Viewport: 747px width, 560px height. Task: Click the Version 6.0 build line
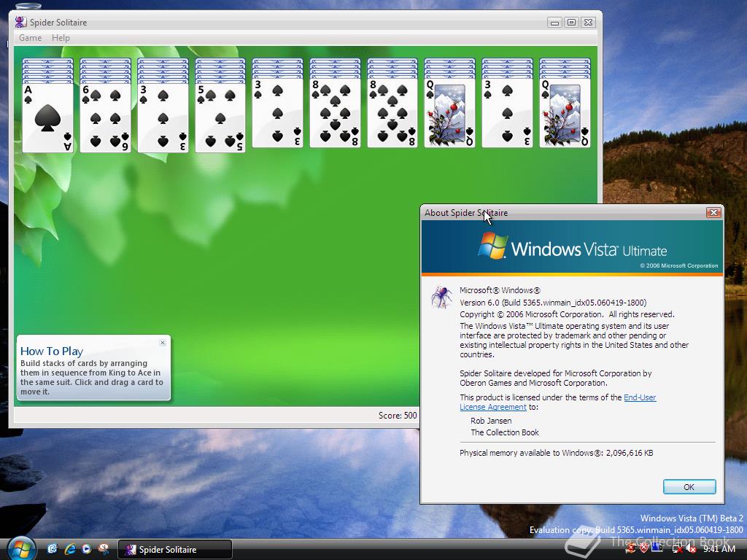coord(553,303)
